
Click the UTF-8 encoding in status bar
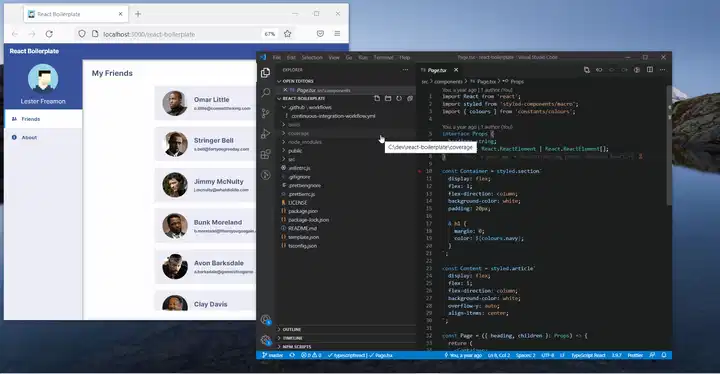(548, 355)
